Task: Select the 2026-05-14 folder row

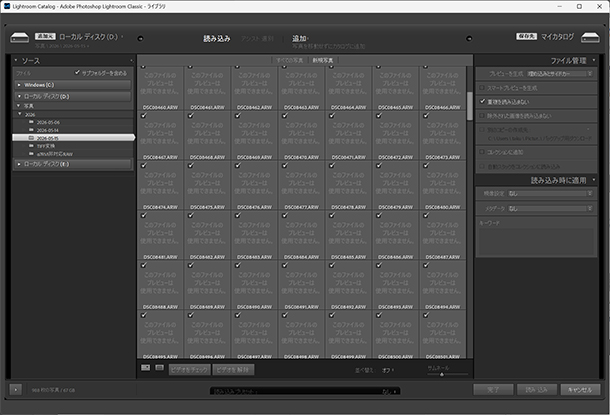Action: point(73,130)
